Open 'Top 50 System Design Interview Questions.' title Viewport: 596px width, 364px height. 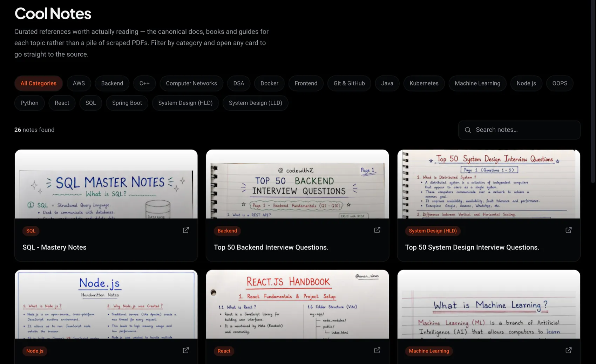coord(472,247)
